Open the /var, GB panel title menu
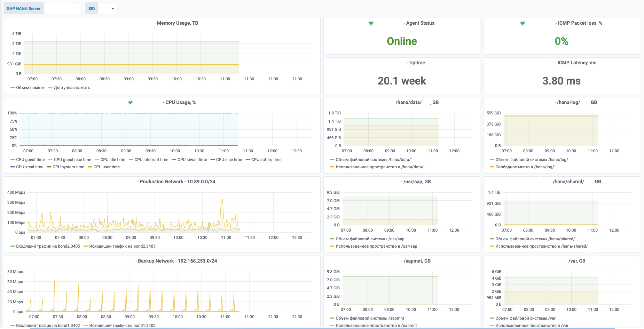Image resolution: width=644 pixels, height=329 pixels. (x=576, y=261)
